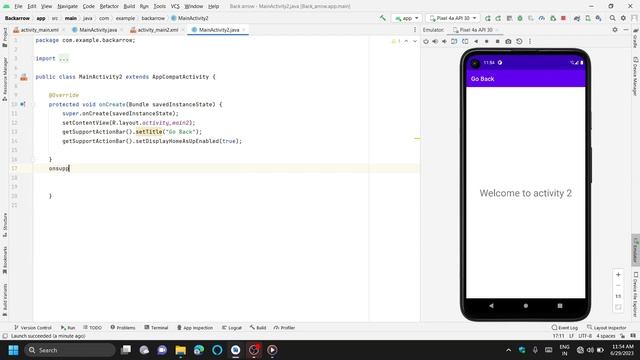Click emulator toolbar Back triangle icon

[476, 41]
